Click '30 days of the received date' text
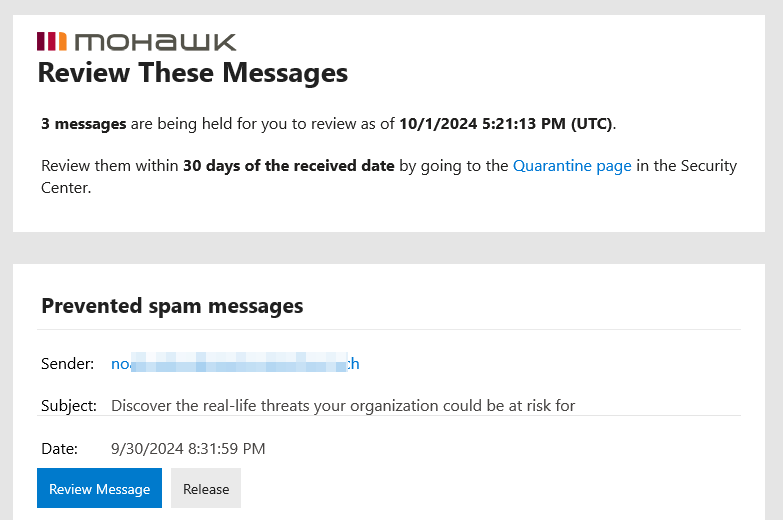 click(x=288, y=166)
